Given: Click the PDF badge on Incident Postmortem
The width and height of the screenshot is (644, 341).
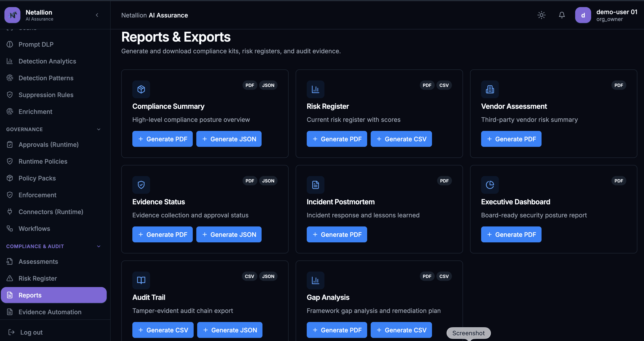Looking at the screenshot, I should (x=444, y=181).
